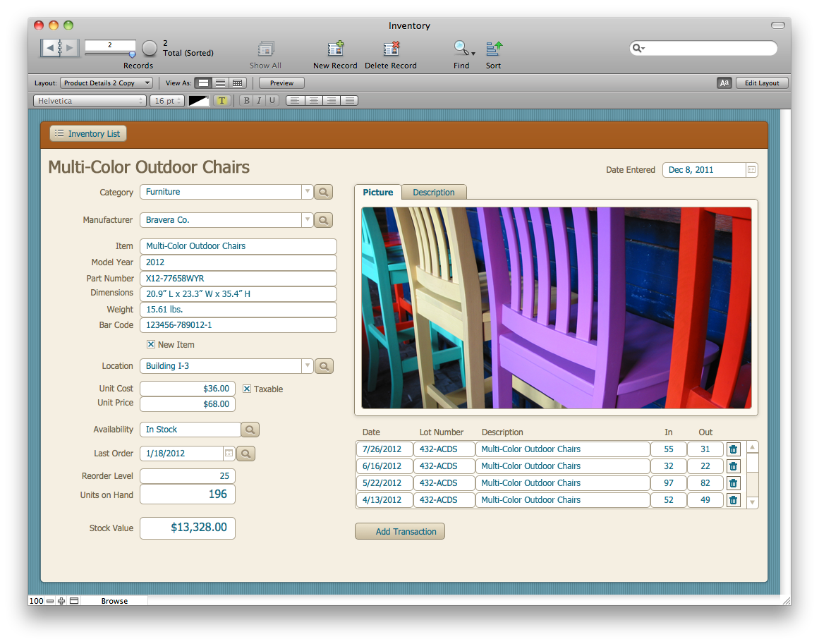Expand the Location dropdown arrow
Screen dimensions: 819x644
click(308, 366)
